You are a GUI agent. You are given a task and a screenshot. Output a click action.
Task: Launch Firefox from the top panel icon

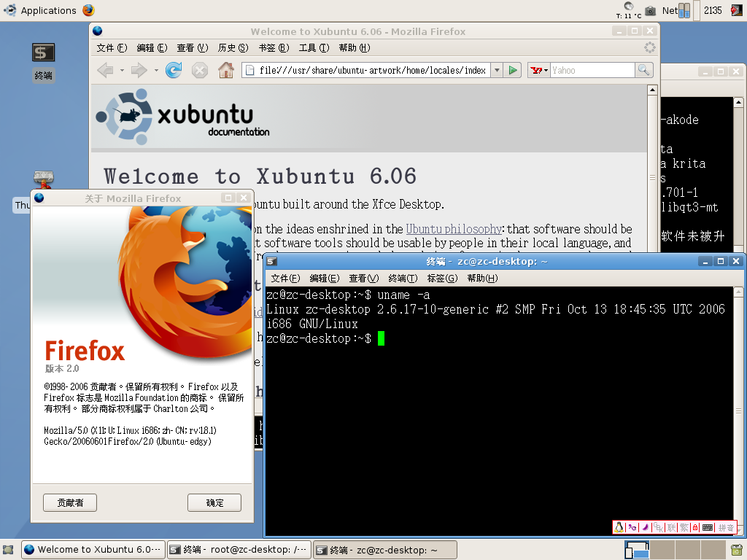[88, 10]
